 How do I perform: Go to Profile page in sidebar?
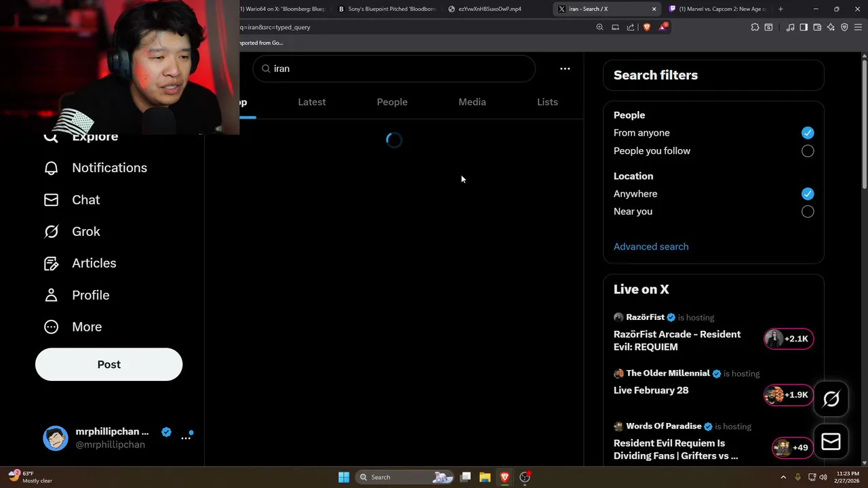coord(76,295)
